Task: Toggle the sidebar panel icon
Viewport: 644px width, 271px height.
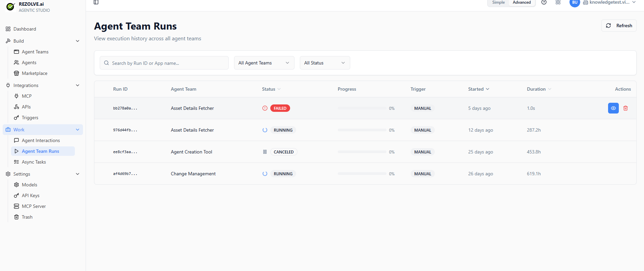Action: tap(96, 2)
